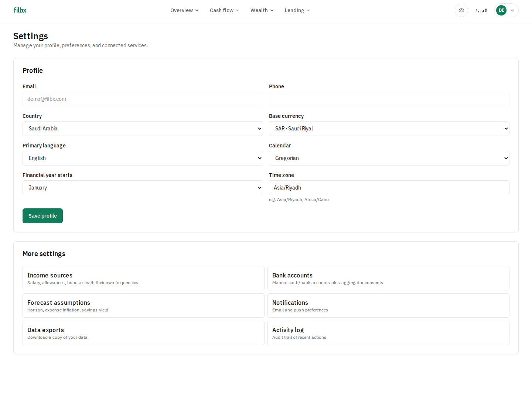Open the Financial year starts dropdown
This screenshot has width=532, height=399.
pos(143,188)
